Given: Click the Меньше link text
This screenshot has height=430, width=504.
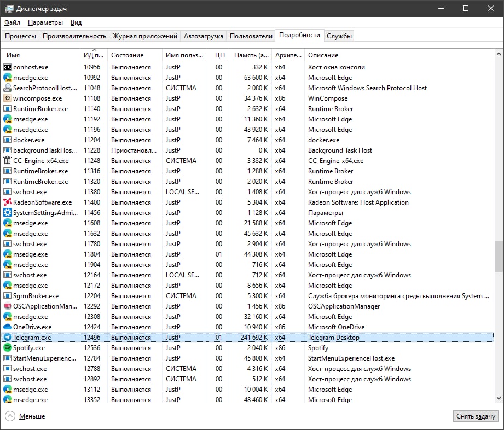Looking at the screenshot, I should tap(32, 416).
